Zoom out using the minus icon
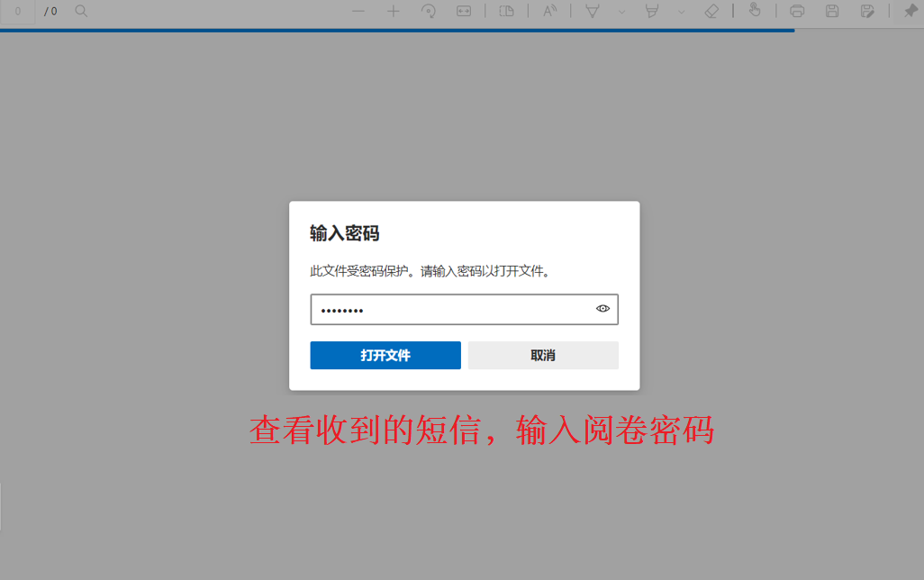Image resolution: width=924 pixels, height=580 pixels. click(358, 11)
